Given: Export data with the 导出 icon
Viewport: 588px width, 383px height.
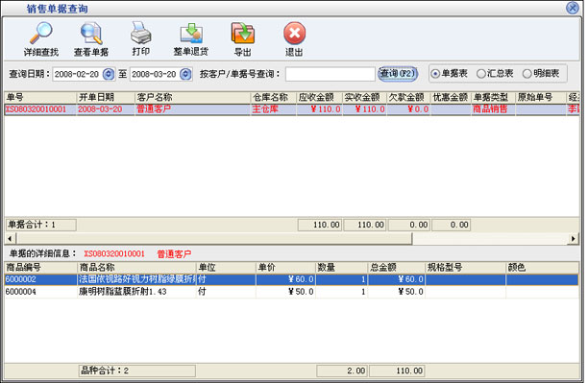Looking at the screenshot, I should [x=242, y=39].
